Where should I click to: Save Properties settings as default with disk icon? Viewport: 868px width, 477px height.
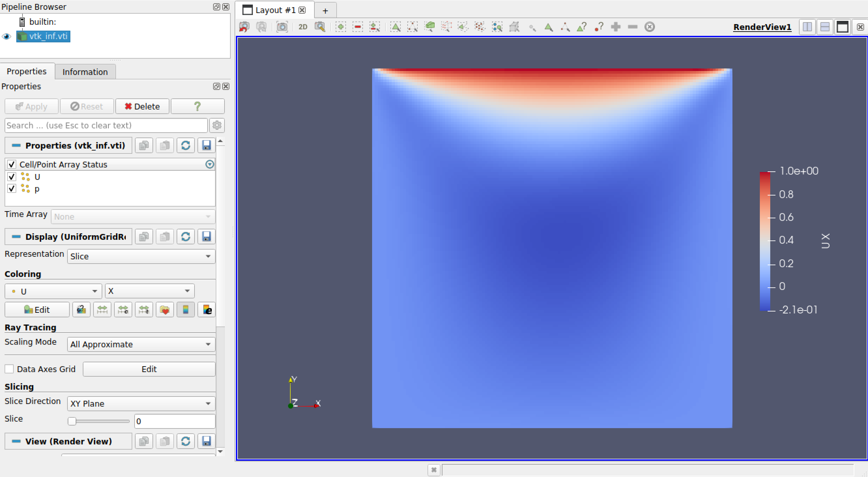tap(207, 146)
